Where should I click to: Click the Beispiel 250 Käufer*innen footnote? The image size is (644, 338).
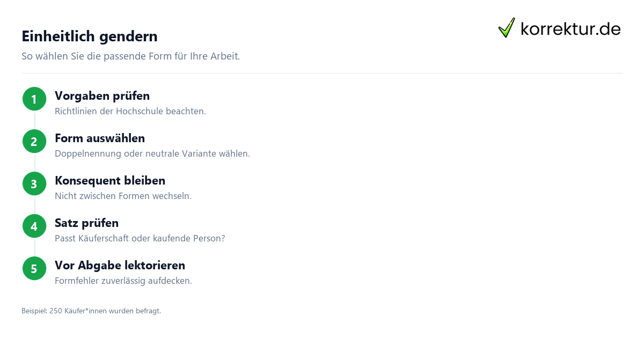pos(91,311)
